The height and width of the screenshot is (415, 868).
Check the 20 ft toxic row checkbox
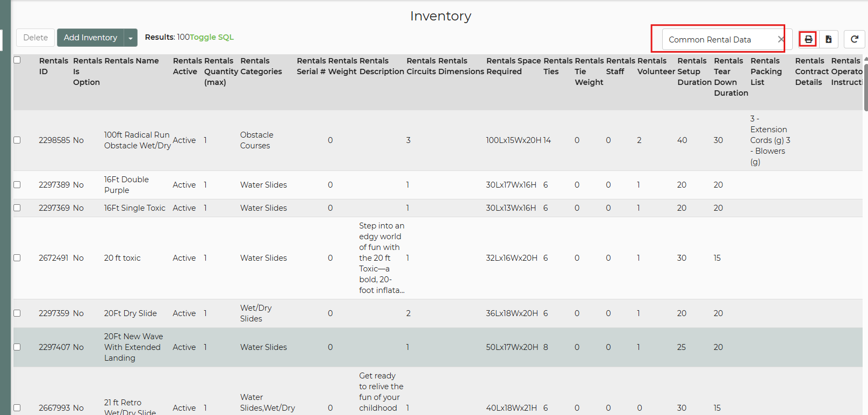(x=17, y=258)
